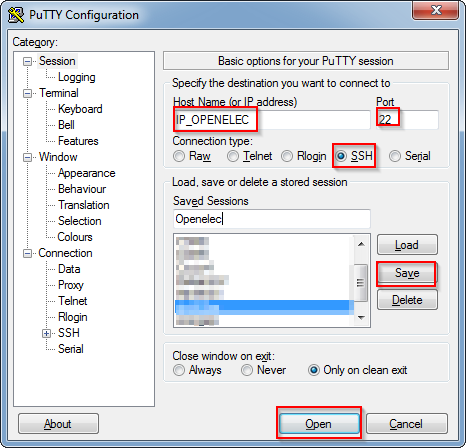Collapse the Connection category node

pos(27,253)
